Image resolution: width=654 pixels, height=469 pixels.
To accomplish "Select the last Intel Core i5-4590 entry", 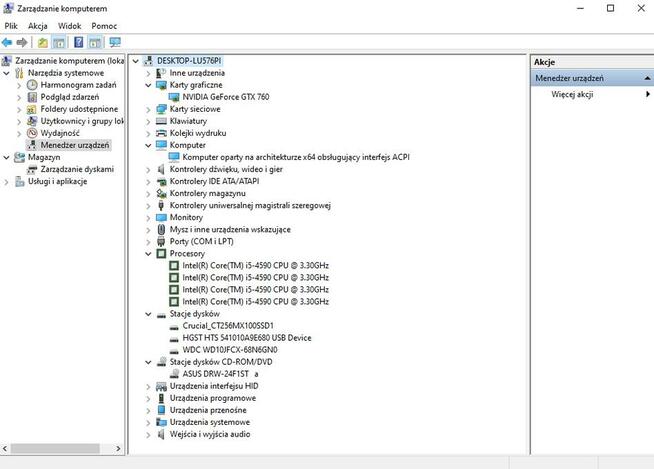I will [255, 302].
